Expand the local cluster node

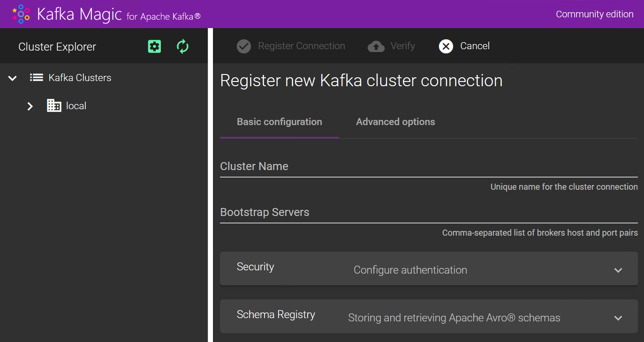30,106
